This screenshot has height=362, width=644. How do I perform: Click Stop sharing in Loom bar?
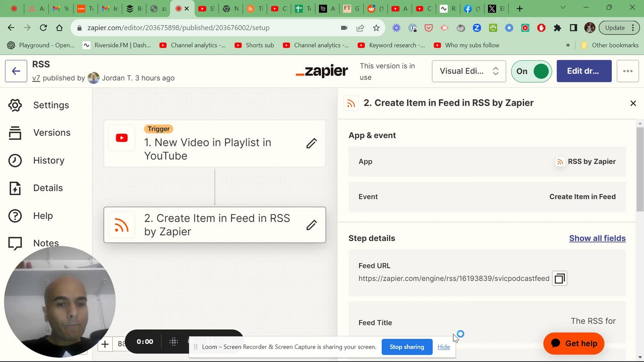[407, 347]
